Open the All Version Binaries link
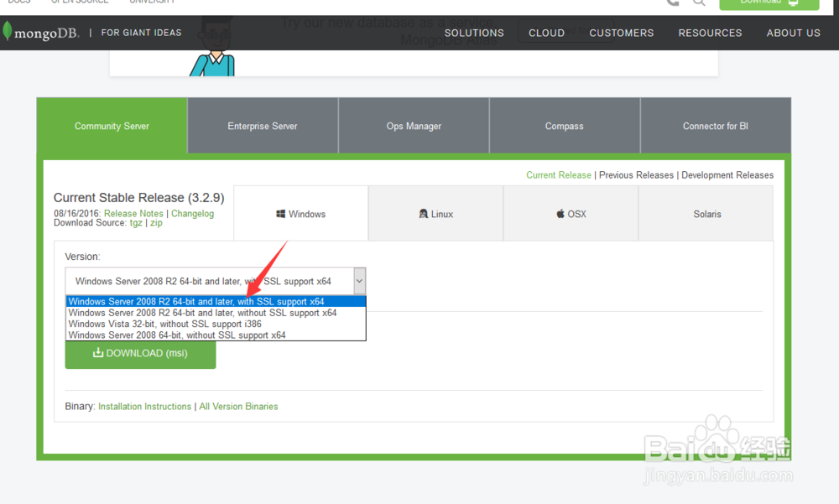Viewport: 839px width, 504px height. coord(238,406)
